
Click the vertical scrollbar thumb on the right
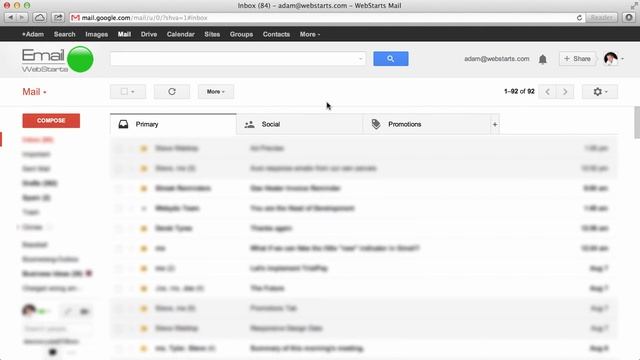(x=637, y=122)
